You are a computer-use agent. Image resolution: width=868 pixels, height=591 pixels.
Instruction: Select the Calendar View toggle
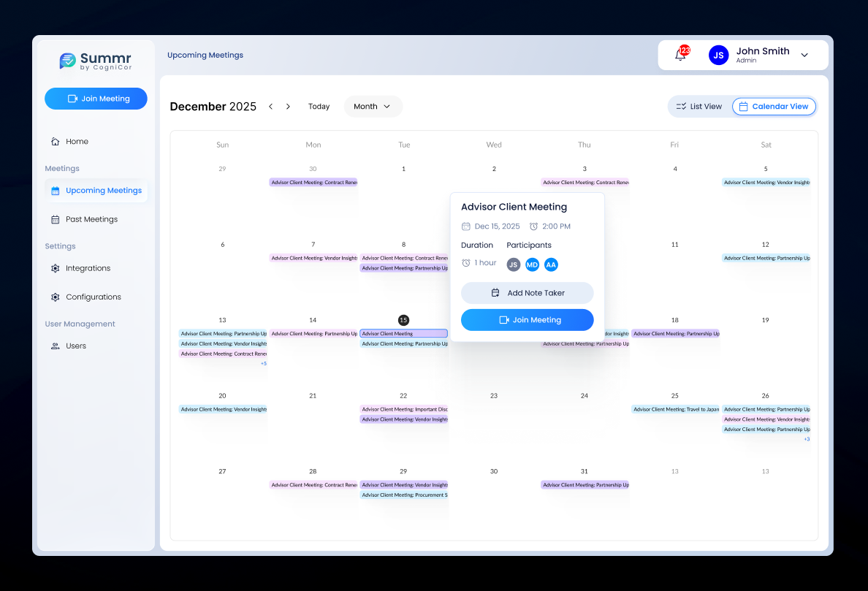[x=774, y=107]
